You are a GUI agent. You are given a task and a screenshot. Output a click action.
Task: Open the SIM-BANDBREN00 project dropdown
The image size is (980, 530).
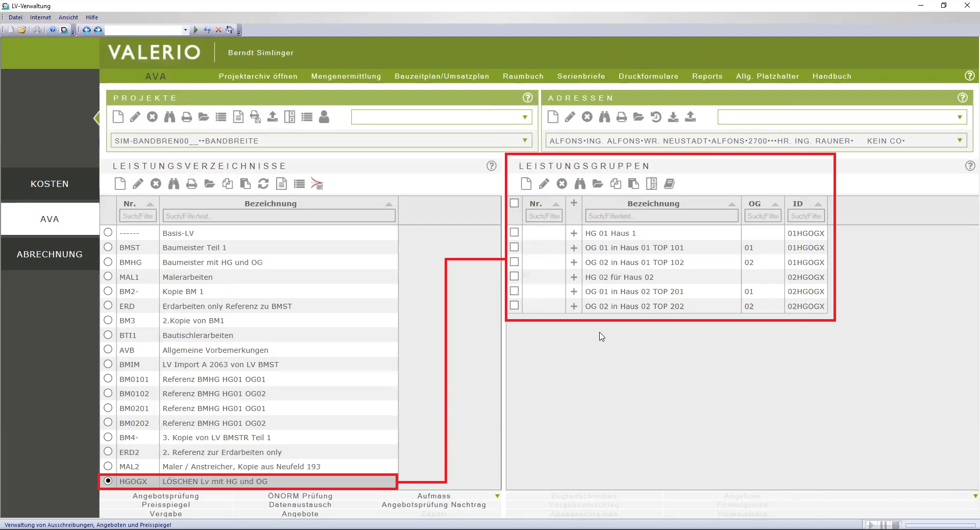[x=525, y=140]
